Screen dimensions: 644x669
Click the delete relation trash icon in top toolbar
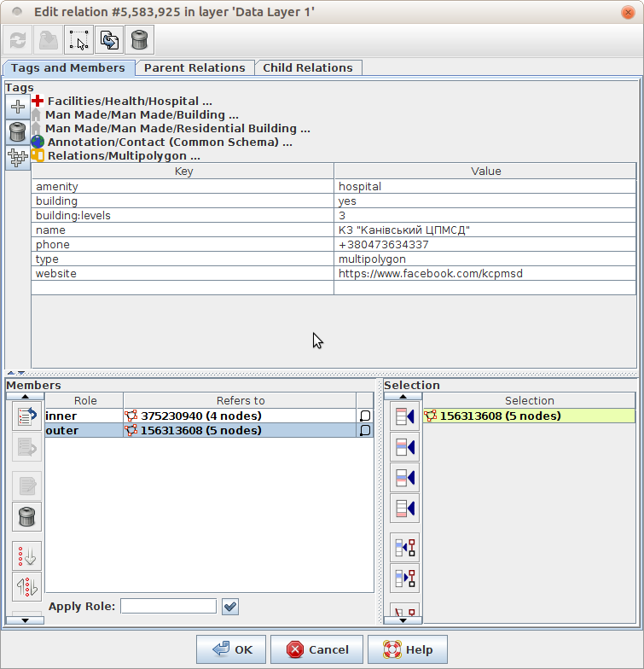(x=140, y=40)
